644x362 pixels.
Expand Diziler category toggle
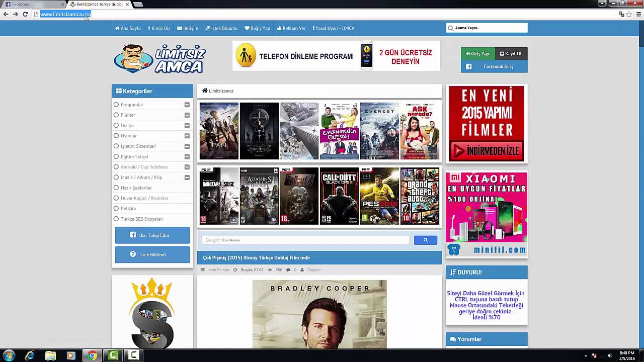(x=187, y=125)
